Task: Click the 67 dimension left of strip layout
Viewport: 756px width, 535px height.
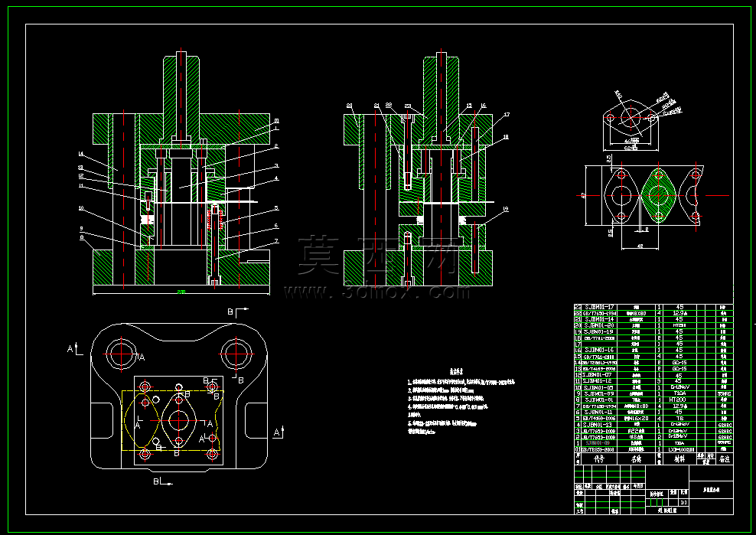Action: (583, 195)
